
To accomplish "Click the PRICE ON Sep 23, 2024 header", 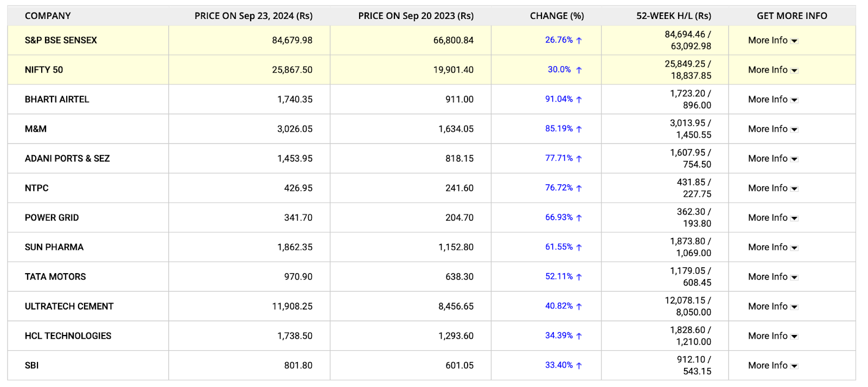I will click(x=253, y=16).
